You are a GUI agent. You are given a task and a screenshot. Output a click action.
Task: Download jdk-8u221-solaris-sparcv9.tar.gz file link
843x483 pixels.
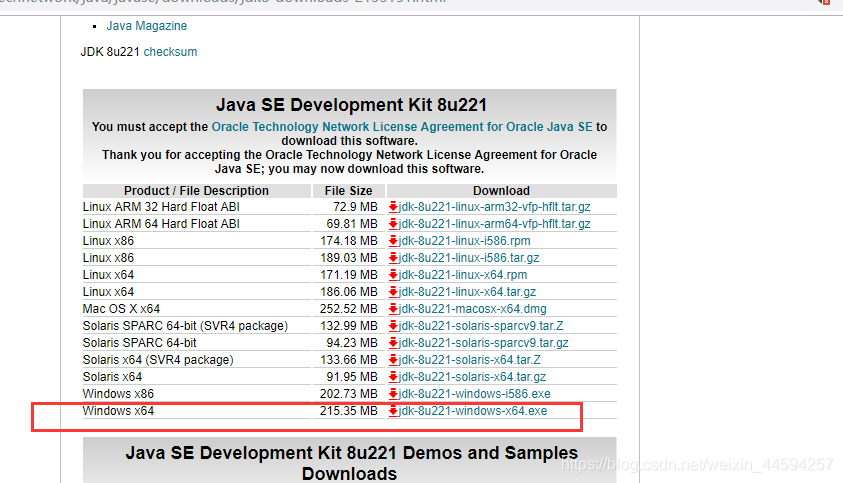[483, 343]
